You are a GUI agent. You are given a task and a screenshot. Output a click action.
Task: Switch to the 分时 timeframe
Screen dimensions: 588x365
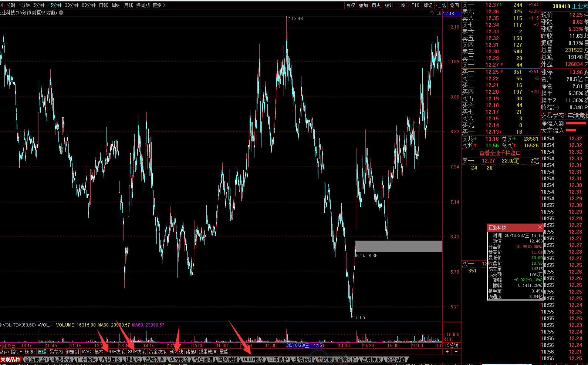point(11,5)
